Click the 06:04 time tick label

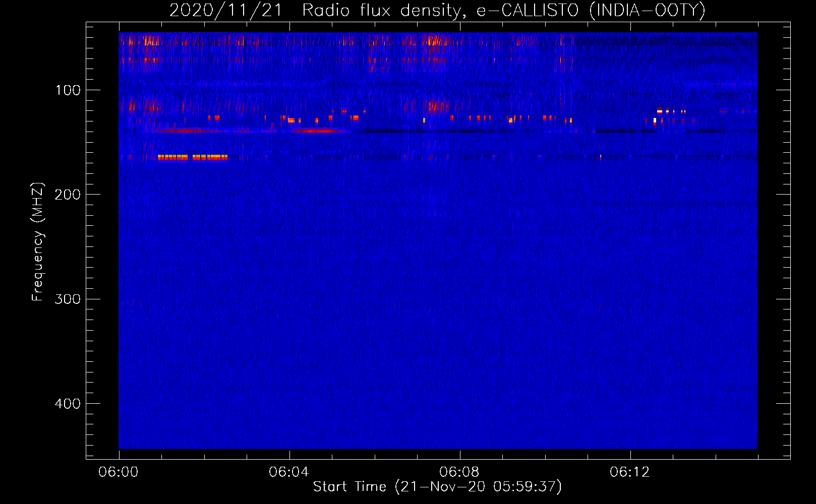point(289,472)
